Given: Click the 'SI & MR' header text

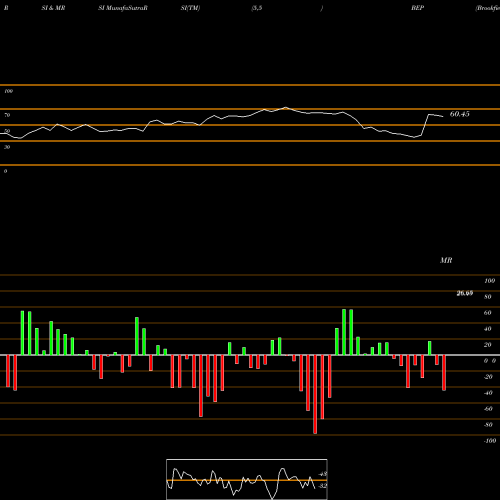Looking at the screenshot, I should (x=53, y=8).
